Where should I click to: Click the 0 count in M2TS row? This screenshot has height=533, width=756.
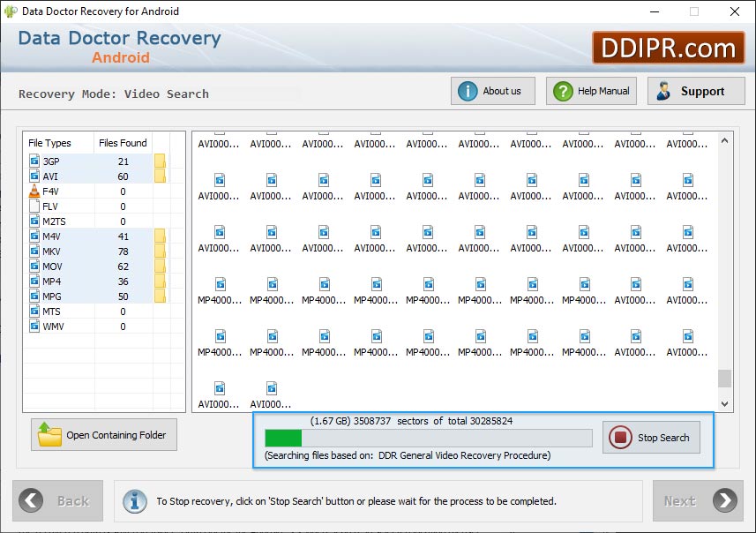coord(123,221)
